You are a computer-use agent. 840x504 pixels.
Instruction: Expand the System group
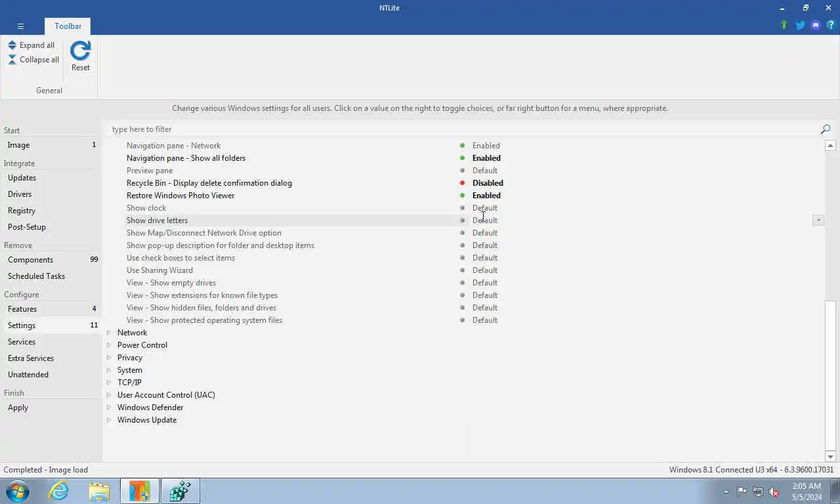click(109, 370)
